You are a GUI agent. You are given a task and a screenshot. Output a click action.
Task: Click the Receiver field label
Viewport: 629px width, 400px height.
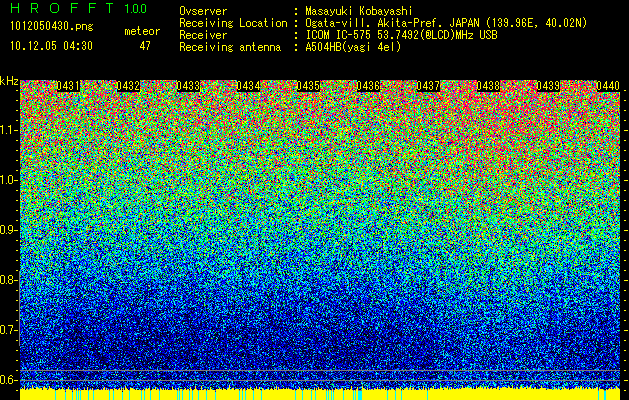point(203,35)
